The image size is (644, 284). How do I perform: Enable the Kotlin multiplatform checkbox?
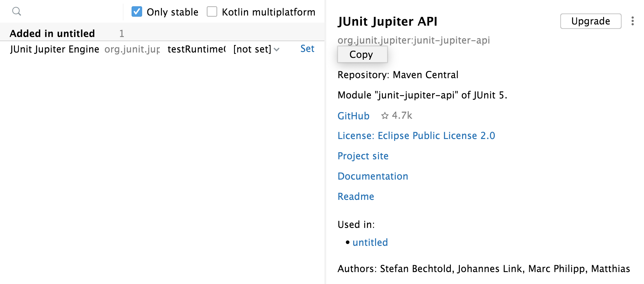point(212,12)
